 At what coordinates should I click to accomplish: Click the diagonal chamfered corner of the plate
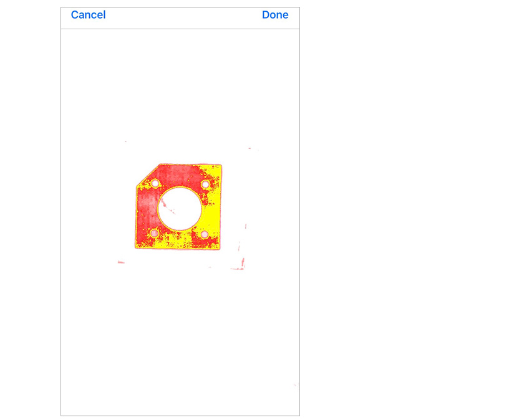pos(148,175)
